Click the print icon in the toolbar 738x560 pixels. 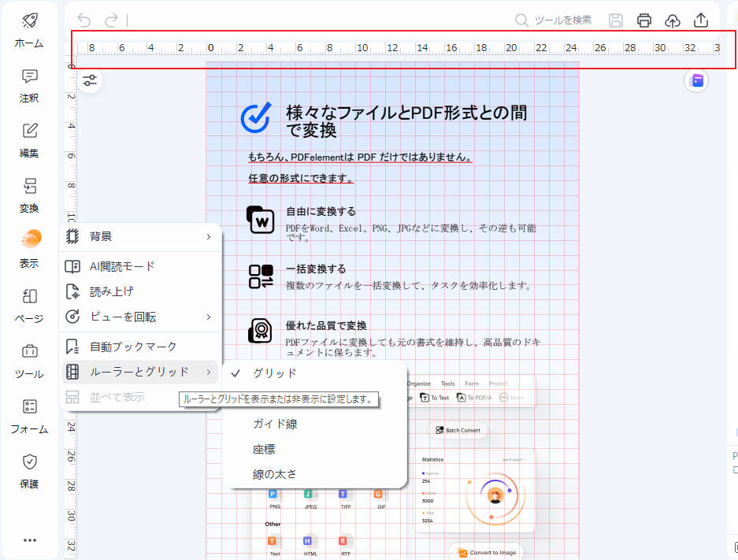(x=644, y=20)
